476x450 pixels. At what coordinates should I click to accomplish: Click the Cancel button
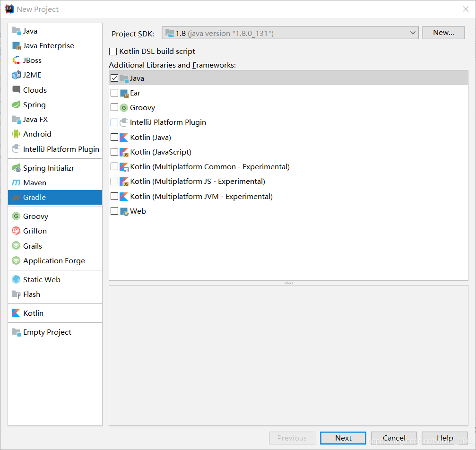[394, 438]
